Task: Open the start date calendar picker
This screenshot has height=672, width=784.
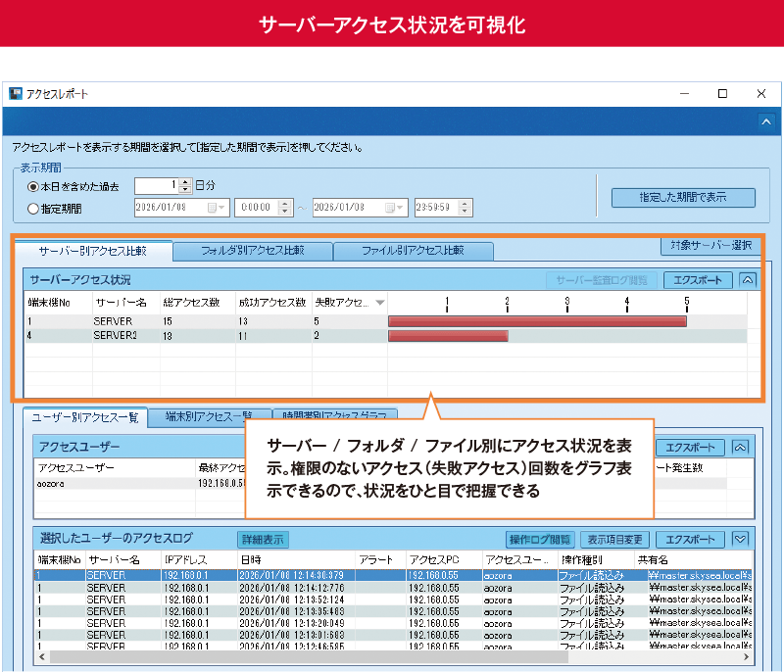Action: coord(216,208)
